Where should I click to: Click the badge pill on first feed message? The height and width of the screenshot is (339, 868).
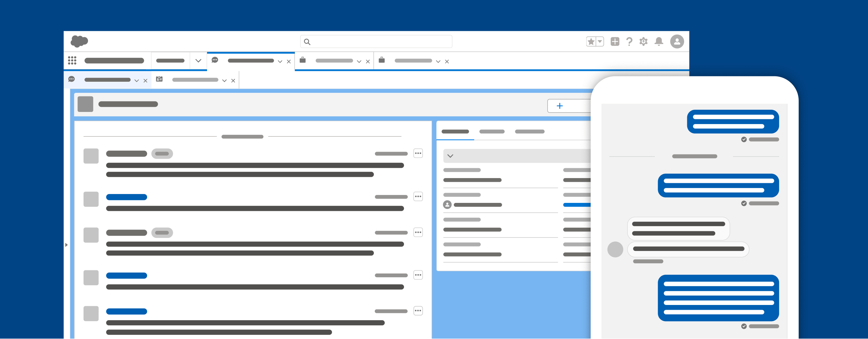162,154
